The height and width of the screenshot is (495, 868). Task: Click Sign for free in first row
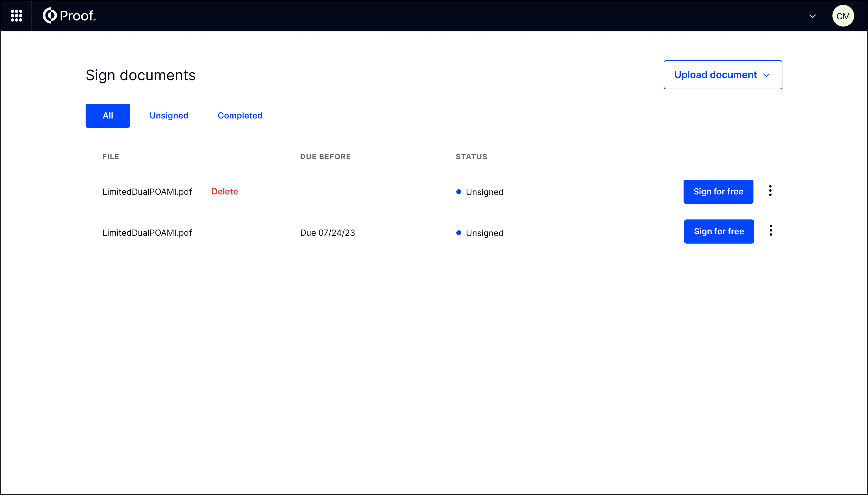[718, 192]
